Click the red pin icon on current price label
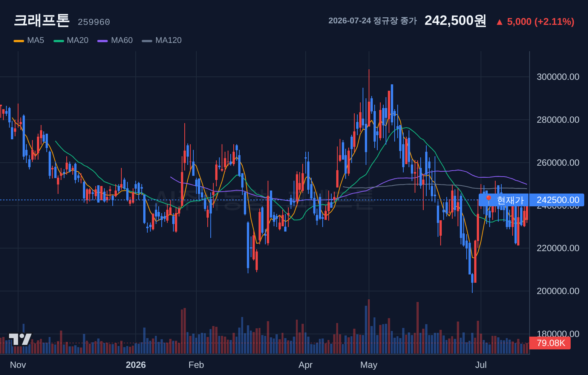This screenshot has width=588, height=375. [x=488, y=200]
